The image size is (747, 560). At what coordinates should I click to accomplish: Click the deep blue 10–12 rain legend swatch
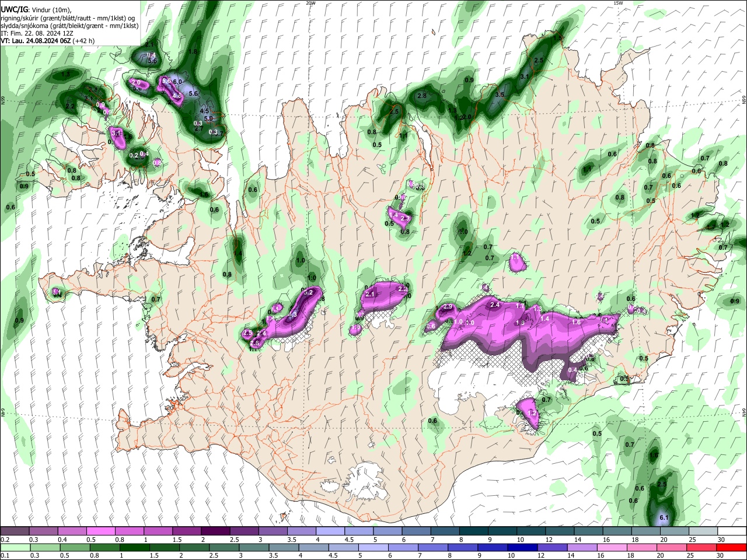click(x=522, y=548)
